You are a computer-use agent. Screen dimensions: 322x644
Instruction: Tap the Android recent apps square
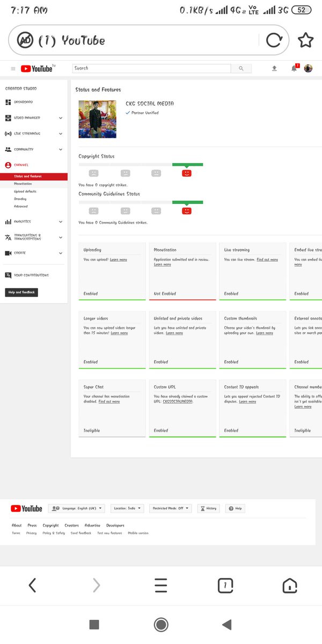click(94, 624)
